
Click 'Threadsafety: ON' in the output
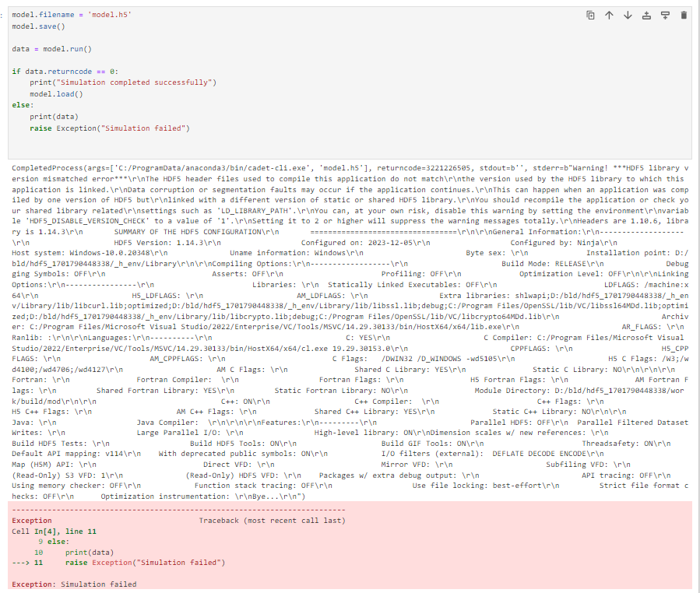[x=617, y=444]
